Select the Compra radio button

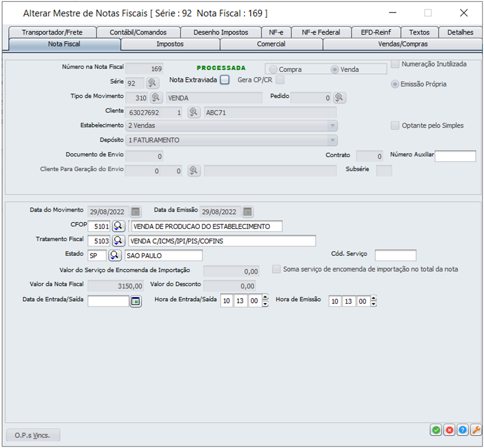tap(273, 69)
